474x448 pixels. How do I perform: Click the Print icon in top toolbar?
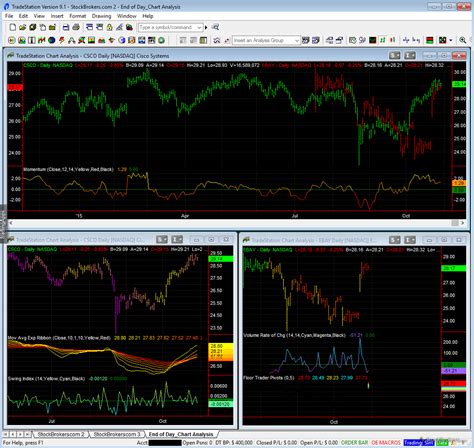(76, 27)
